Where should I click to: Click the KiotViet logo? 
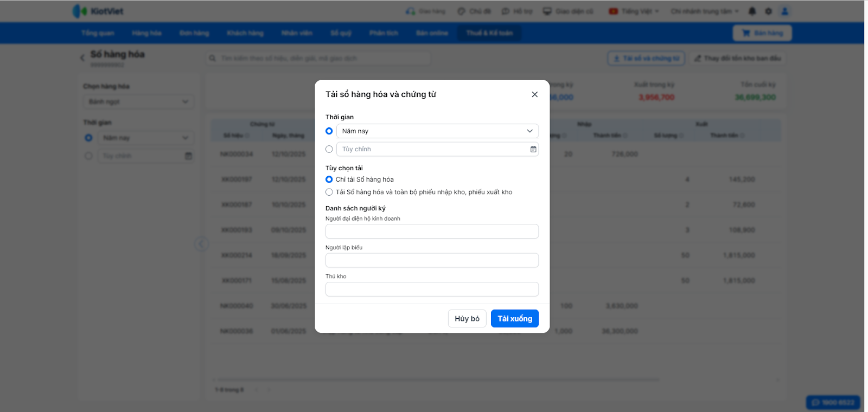(98, 11)
